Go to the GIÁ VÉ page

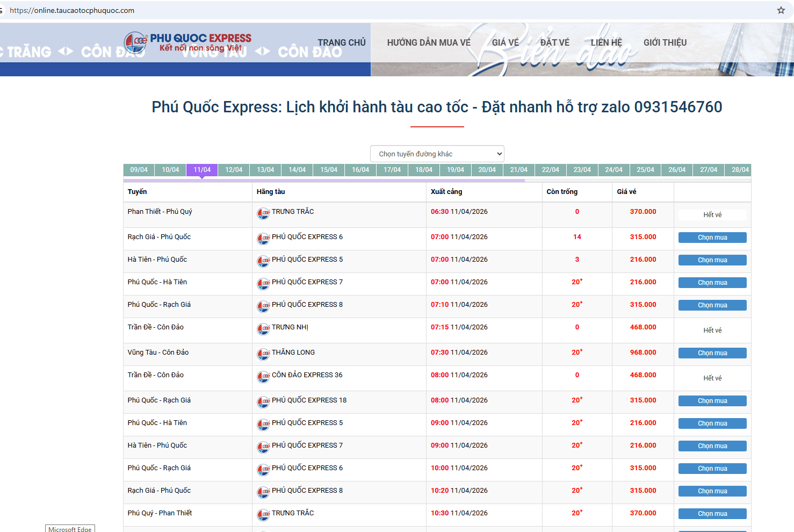point(505,42)
